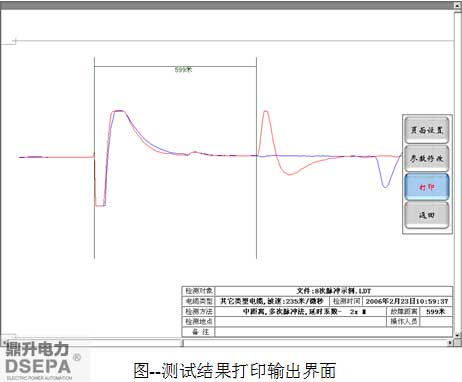Click the horizontal scrollbar right arrow
This screenshot has height=382, width=462.
tap(450, 343)
